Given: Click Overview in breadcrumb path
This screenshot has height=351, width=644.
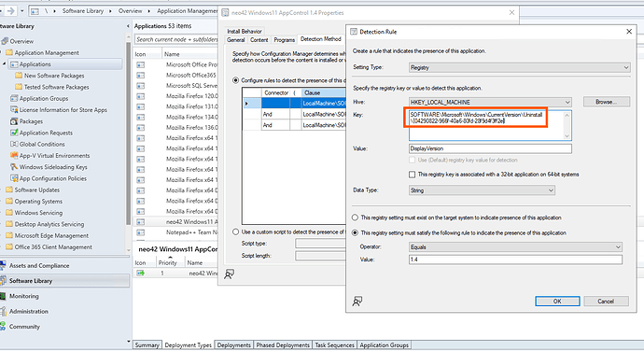Looking at the screenshot, I should [x=130, y=11].
